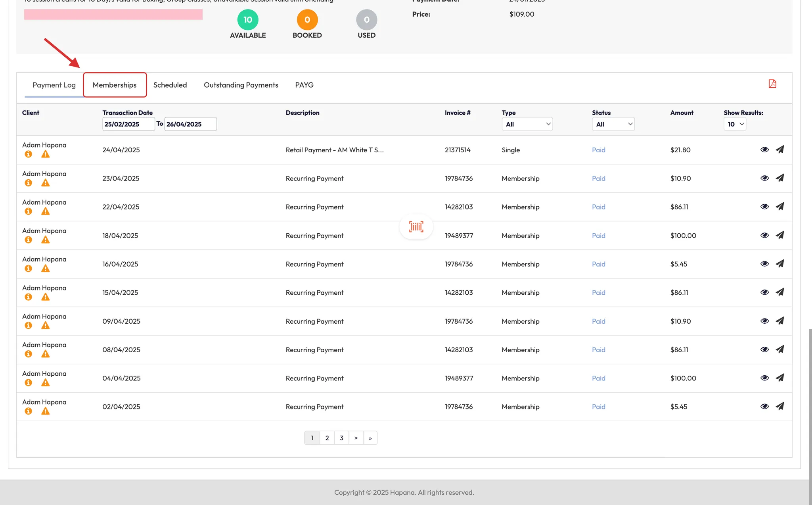Click the floating barcode scanner icon
812x505 pixels.
(416, 227)
